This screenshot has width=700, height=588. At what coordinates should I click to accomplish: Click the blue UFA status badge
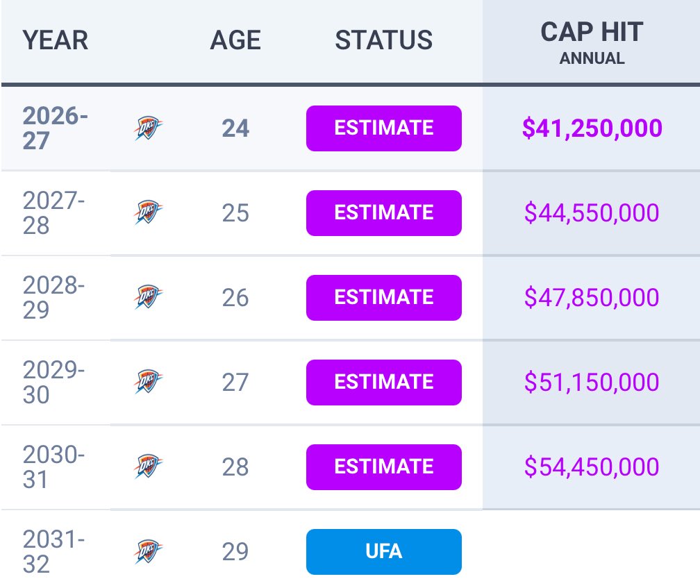point(384,552)
